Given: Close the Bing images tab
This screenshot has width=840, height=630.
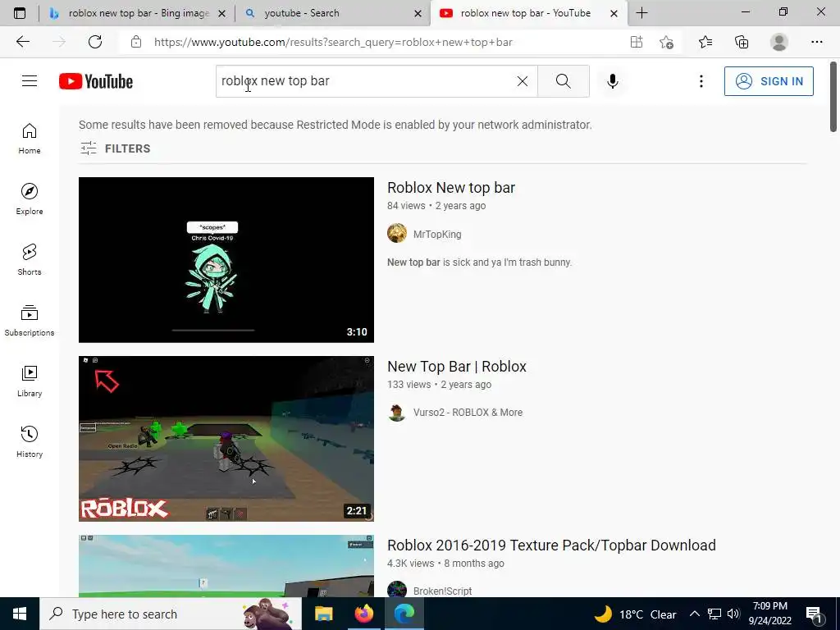Looking at the screenshot, I should (221, 13).
